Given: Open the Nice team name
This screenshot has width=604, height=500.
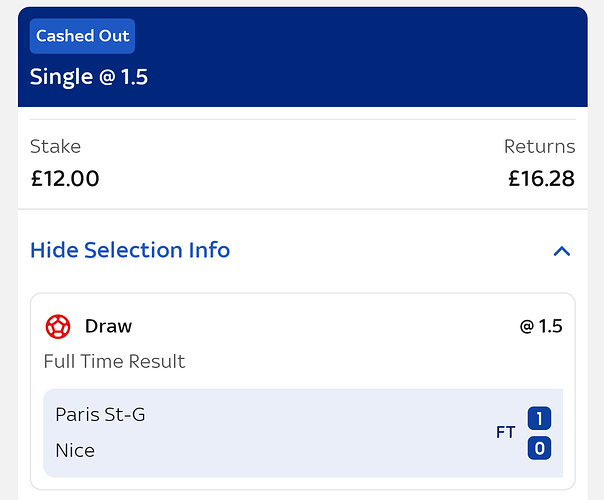Looking at the screenshot, I should [75, 450].
